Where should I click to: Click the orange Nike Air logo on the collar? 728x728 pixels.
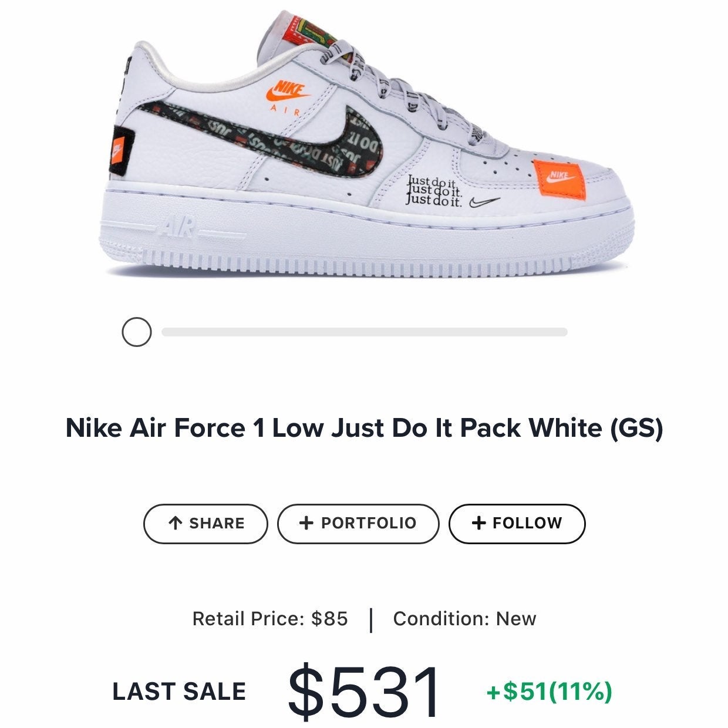pos(287,97)
